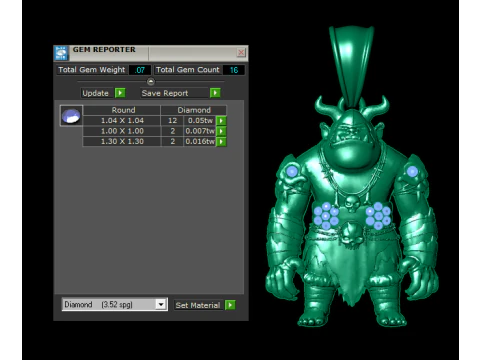Screen dimensions: 480x360
Task: Click green arrow on 0.05tw row
Action: (x=221, y=120)
